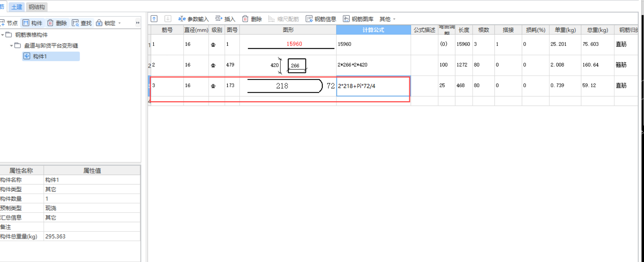This screenshot has width=644, height=262.
Task: Click the length cell 1272
Action: (464, 65)
